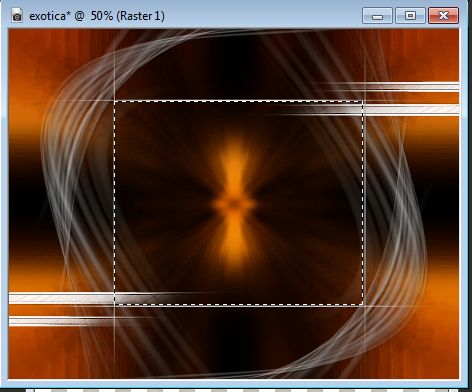Close the exotica image window
Viewport: 472px width, 392px height.
(x=443, y=16)
